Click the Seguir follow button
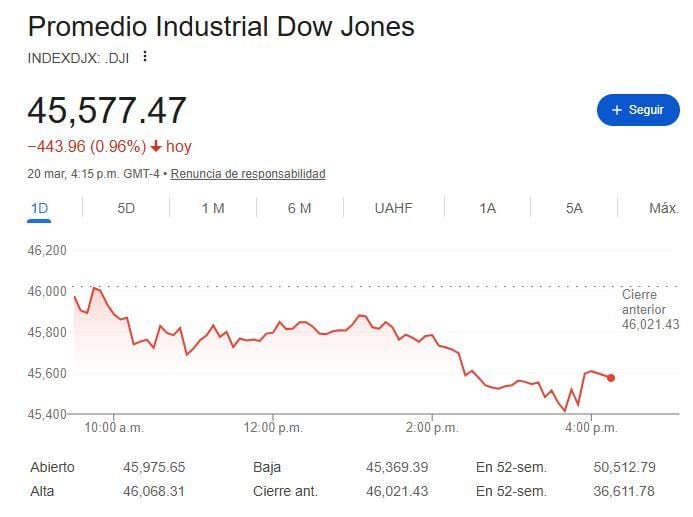Screen dimensions: 693x517 coord(637,110)
